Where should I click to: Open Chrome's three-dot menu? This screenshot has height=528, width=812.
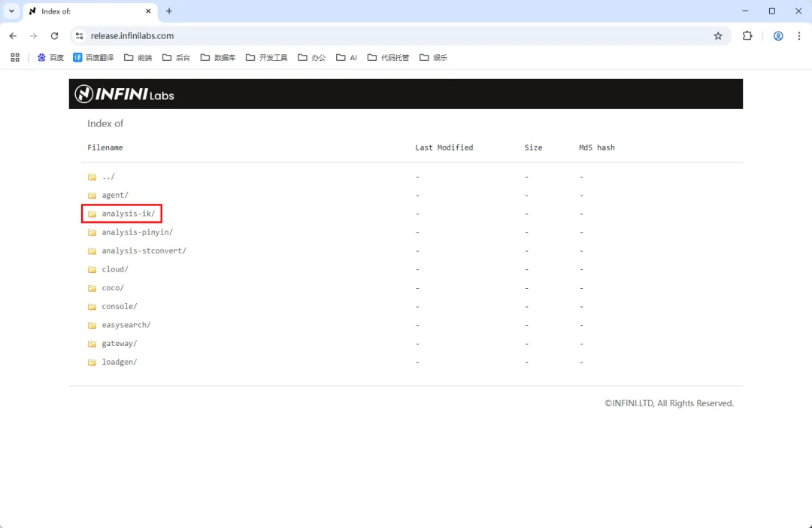click(799, 36)
